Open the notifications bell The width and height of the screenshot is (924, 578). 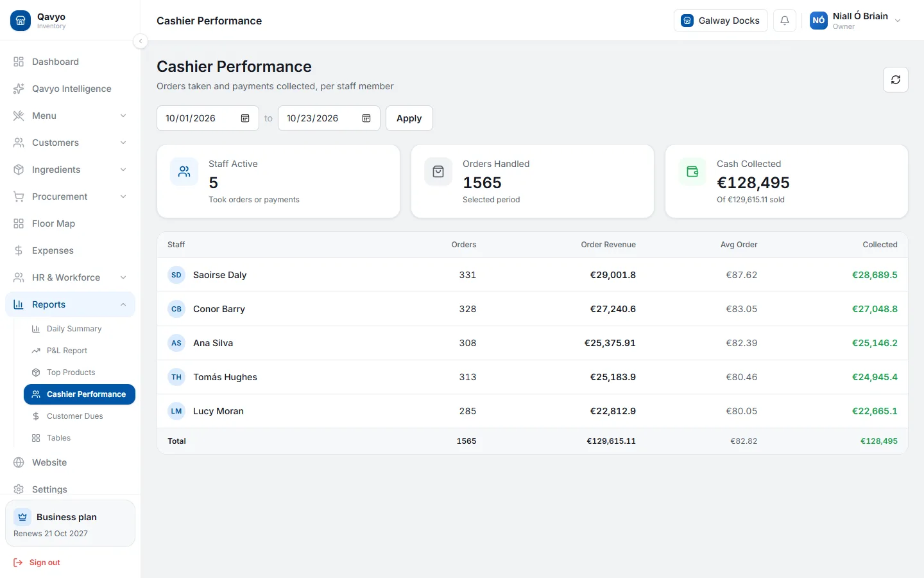(x=785, y=21)
